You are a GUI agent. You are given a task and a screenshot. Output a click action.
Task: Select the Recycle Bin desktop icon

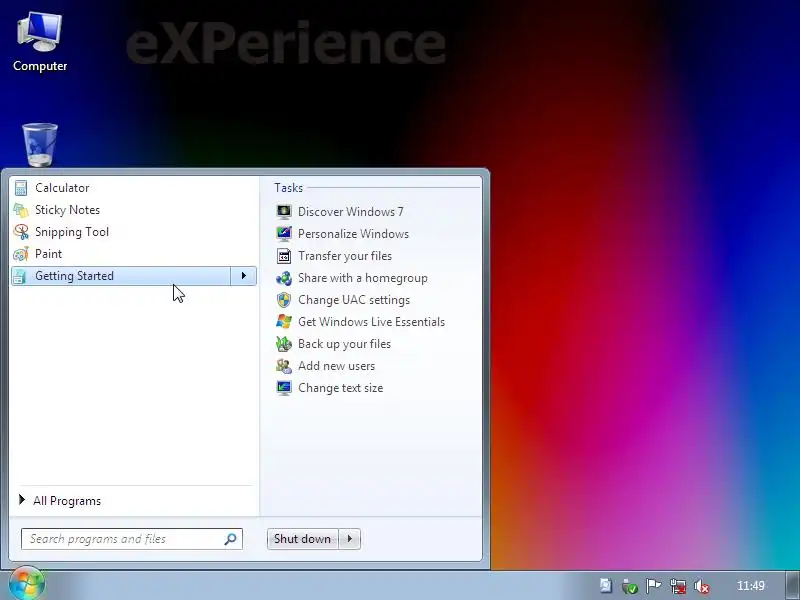(40, 145)
